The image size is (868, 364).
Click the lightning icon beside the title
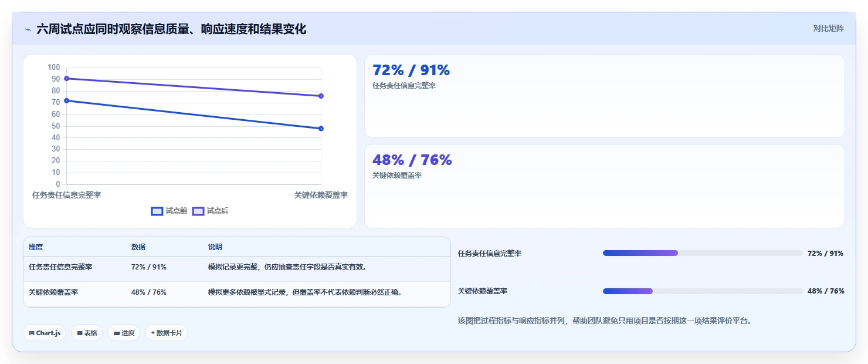(x=28, y=29)
